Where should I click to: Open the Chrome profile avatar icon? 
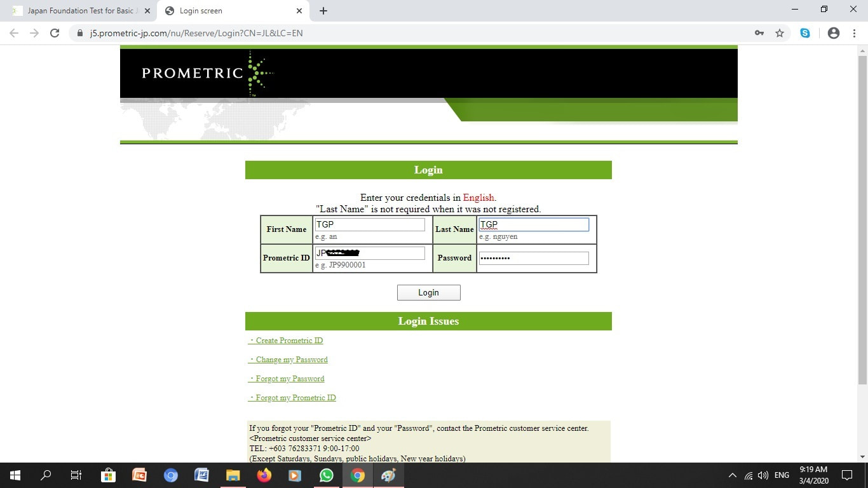point(834,33)
